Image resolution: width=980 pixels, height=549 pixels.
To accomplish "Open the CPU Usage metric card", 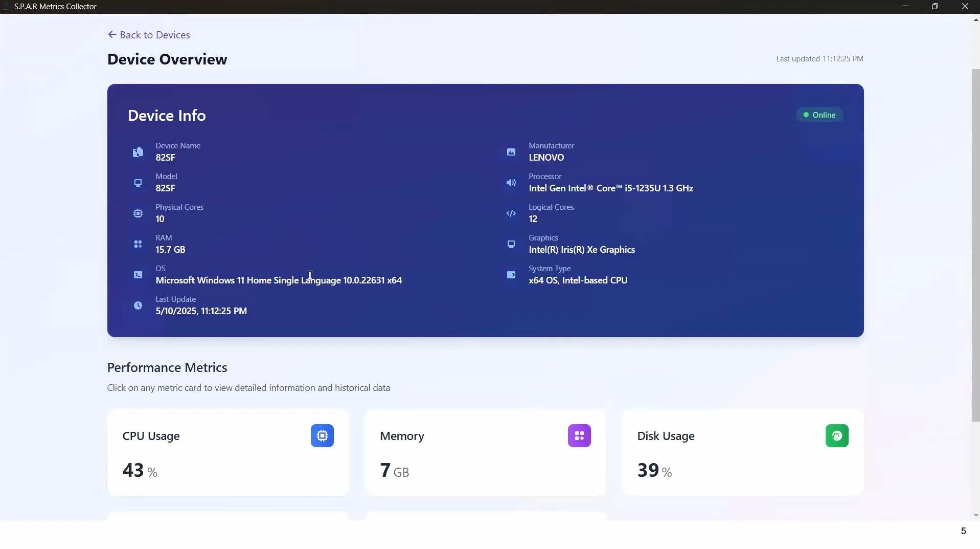I will 228,452.
